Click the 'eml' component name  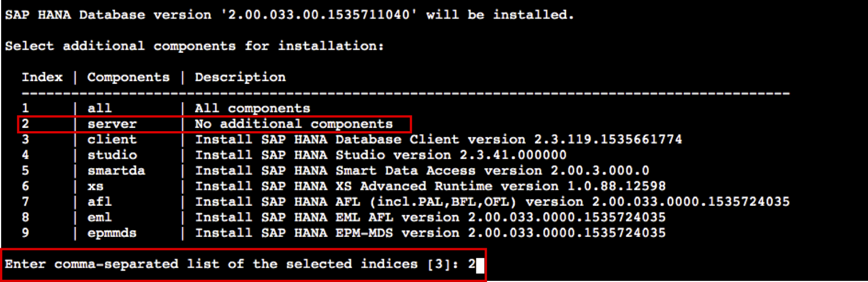[x=99, y=217]
